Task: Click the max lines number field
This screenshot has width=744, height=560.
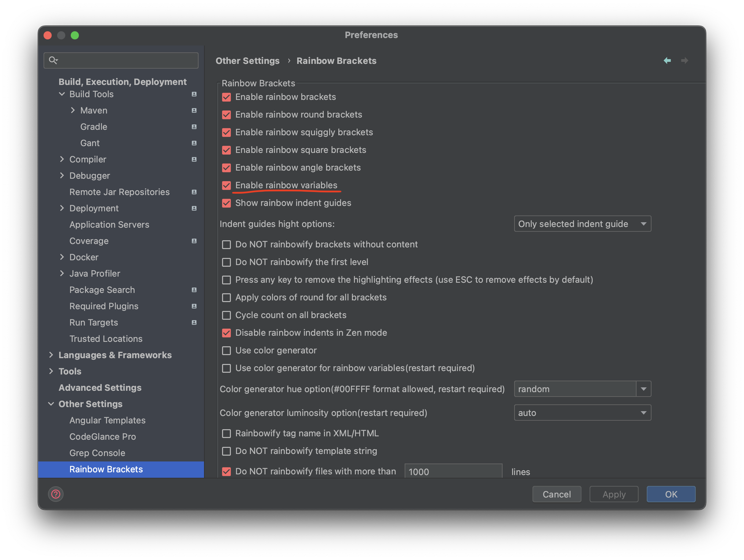Action: click(x=453, y=471)
